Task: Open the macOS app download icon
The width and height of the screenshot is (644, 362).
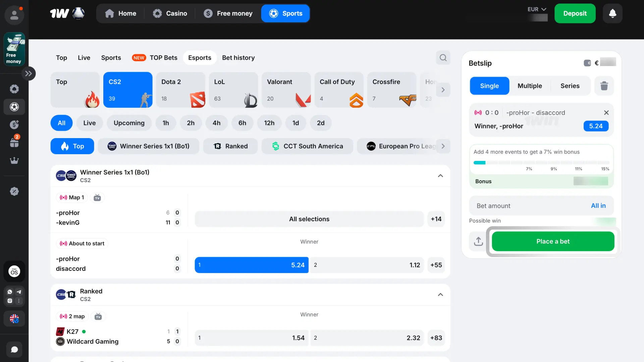Action: click(14, 271)
